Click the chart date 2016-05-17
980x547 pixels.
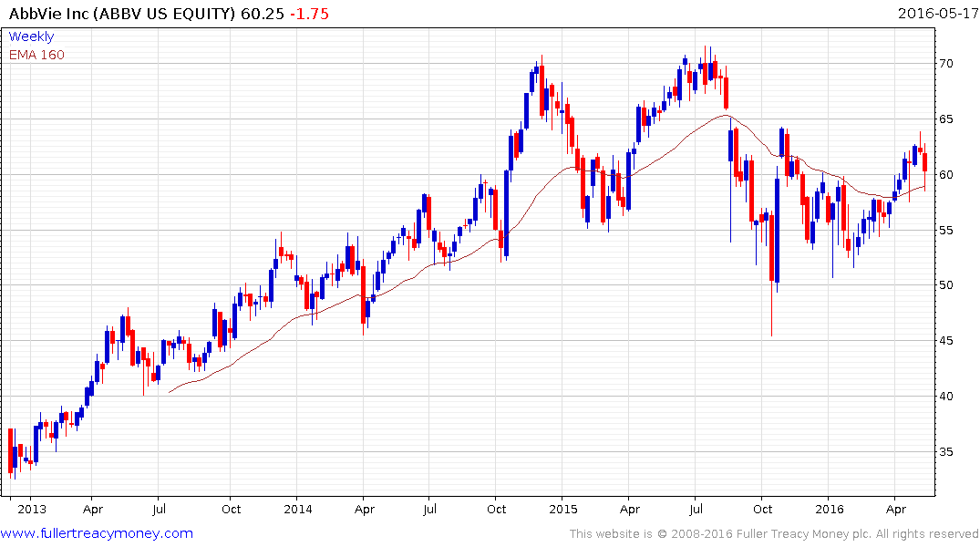(x=938, y=14)
